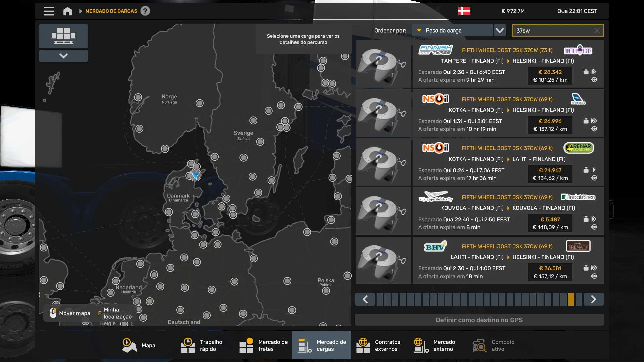Open the Peso da carga sort dropdown

tap(452, 31)
